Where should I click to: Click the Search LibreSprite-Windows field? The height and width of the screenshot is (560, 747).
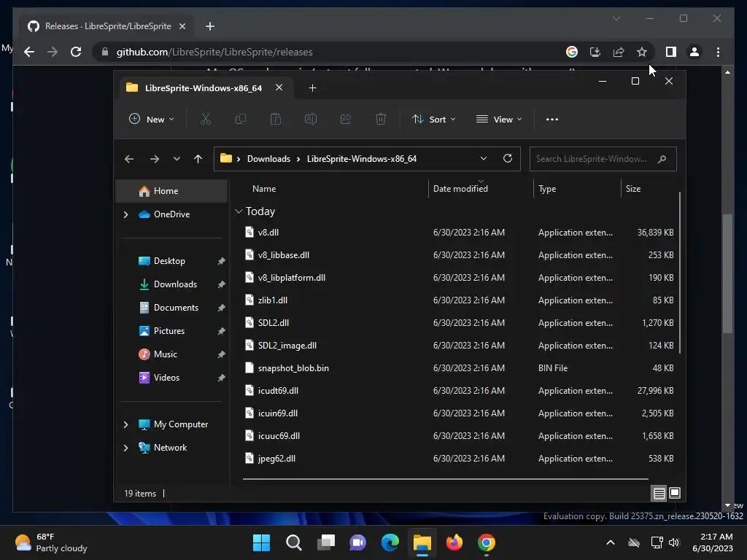603,159
